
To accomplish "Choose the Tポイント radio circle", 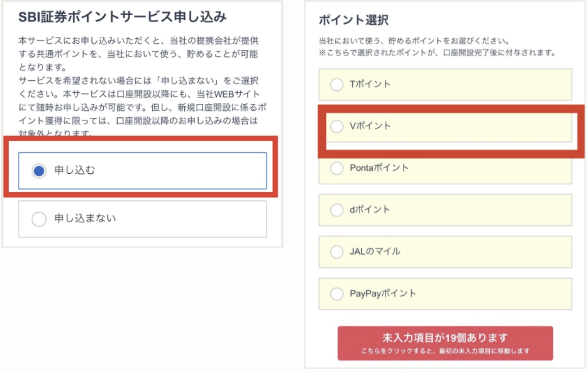I will [337, 84].
